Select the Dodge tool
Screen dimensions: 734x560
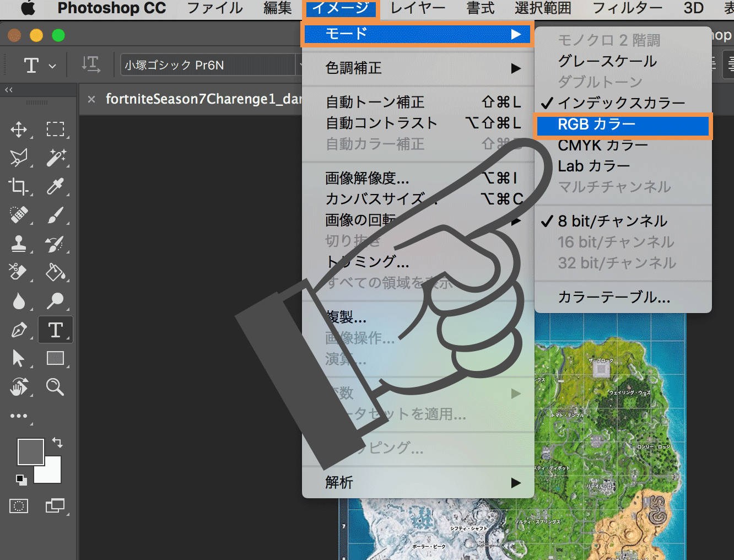(x=55, y=301)
